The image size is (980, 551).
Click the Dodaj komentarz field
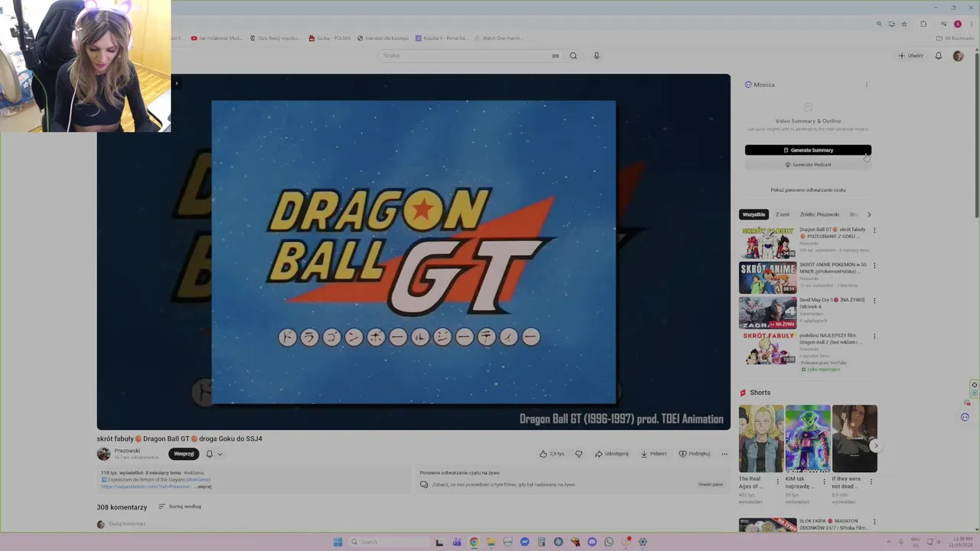click(x=127, y=524)
